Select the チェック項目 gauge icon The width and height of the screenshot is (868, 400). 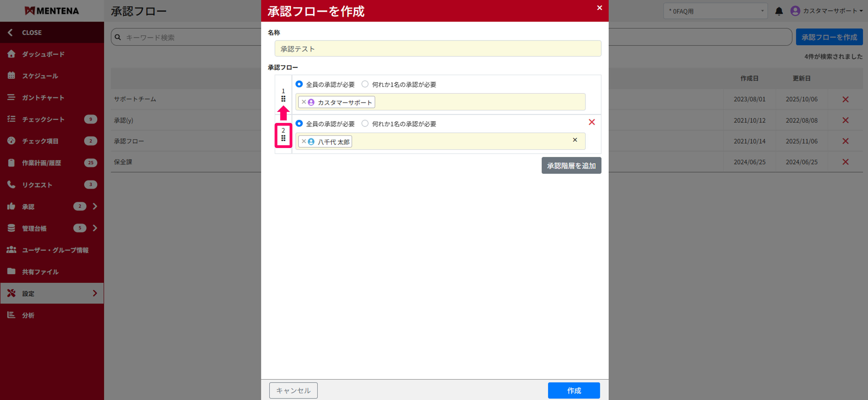tap(11, 141)
